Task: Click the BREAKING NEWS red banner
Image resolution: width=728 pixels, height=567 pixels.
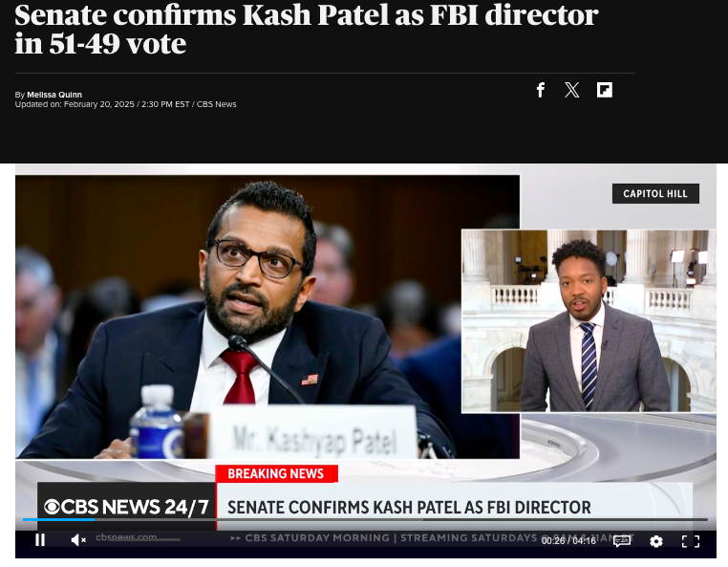Action: (x=276, y=473)
